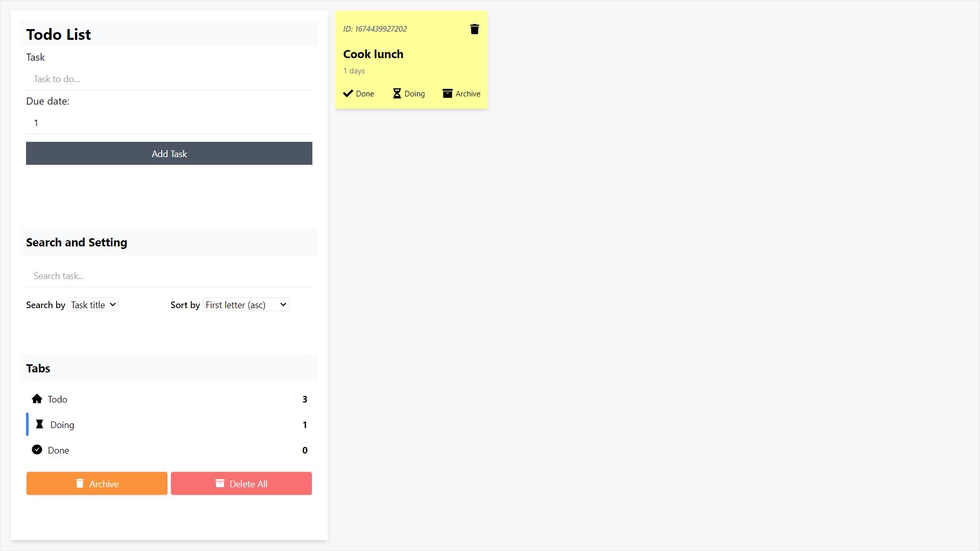Screen dimensions: 980x551
Task: Click the box icon on Delete All button
Action: pos(220,483)
